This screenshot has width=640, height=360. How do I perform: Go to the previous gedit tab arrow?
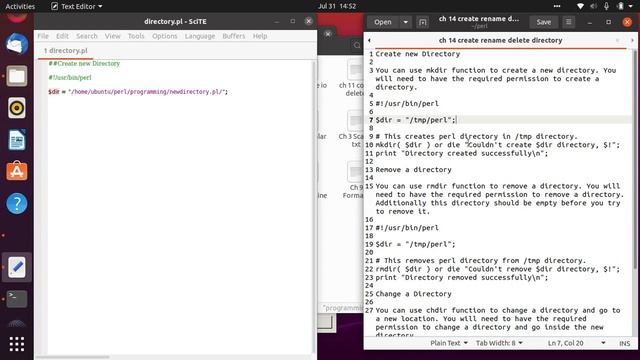click(369, 40)
